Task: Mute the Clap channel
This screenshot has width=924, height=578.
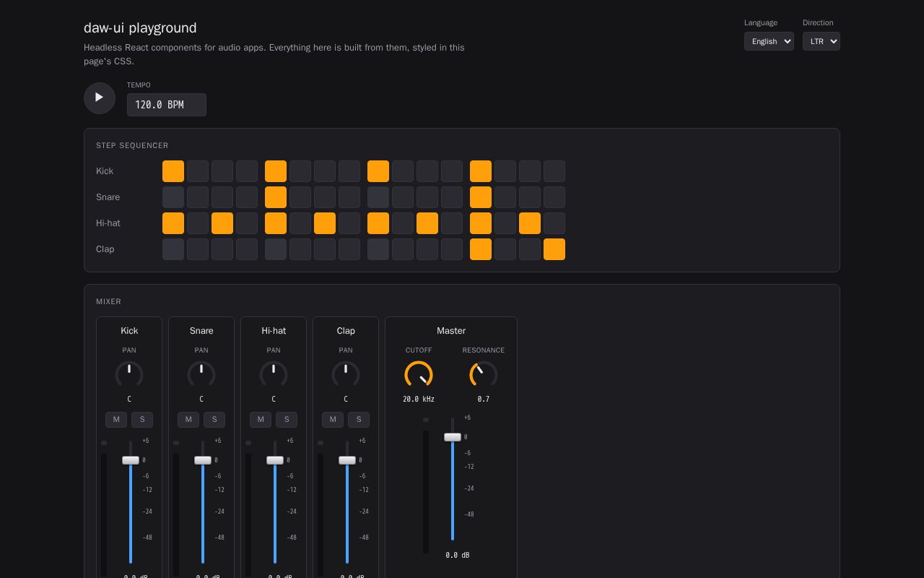Action: pos(333,420)
